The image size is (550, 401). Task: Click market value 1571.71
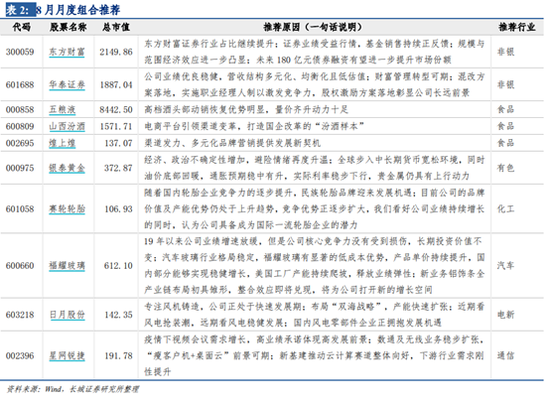coord(116,126)
